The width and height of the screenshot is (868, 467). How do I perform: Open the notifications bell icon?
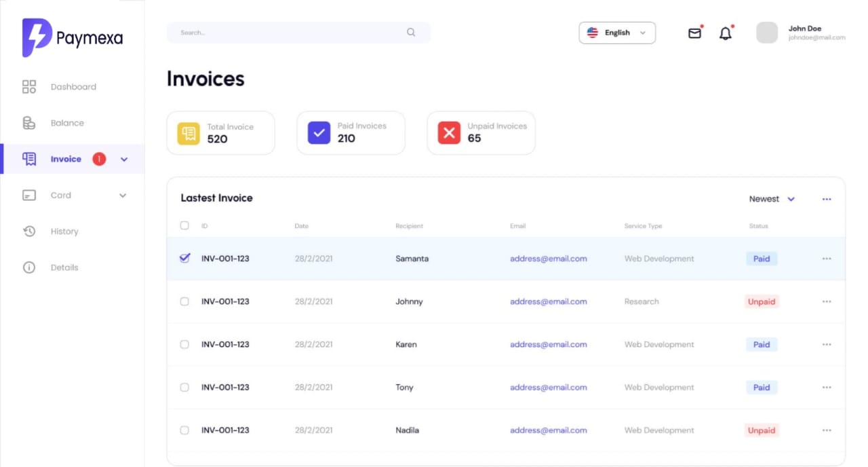tap(726, 33)
